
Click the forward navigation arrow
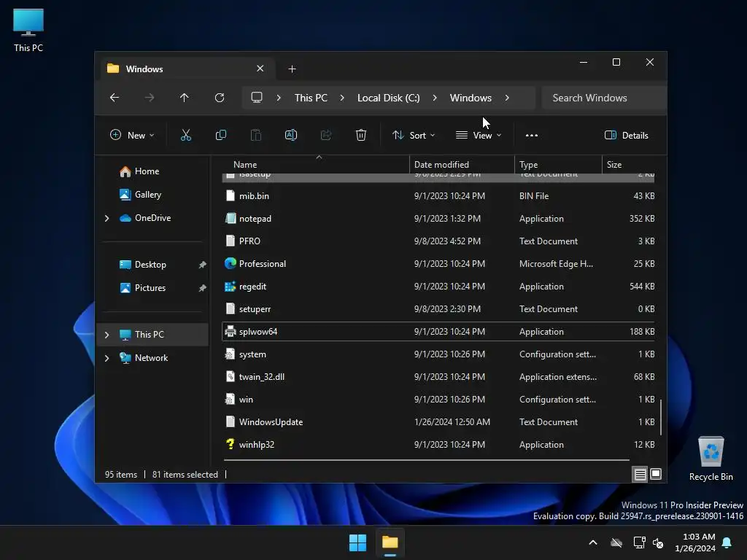coord(150,98)
